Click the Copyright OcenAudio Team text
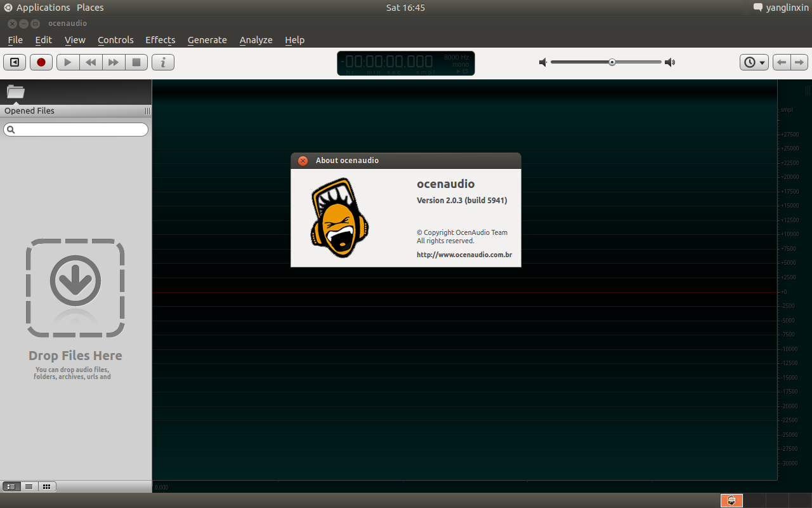 (x=462, y=232)
